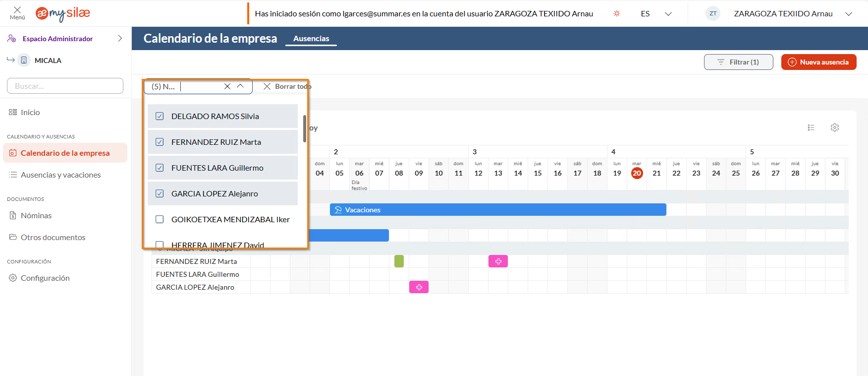
Task: Toggle the light theme sun icon
Action: point(617,13)
